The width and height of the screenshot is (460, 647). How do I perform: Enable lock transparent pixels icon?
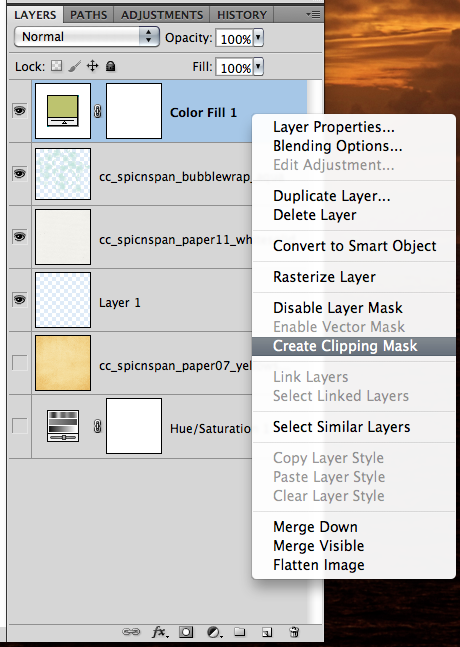tap(57, 66)
